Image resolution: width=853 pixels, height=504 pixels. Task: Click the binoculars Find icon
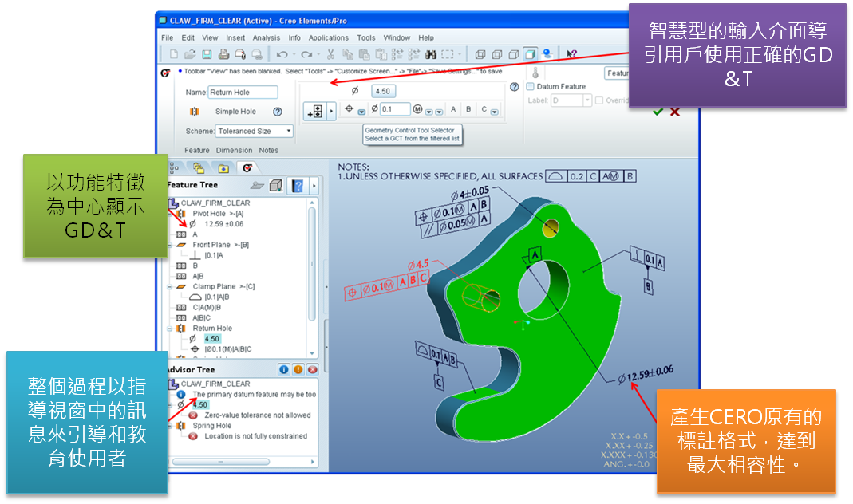[x=431, y=54]
